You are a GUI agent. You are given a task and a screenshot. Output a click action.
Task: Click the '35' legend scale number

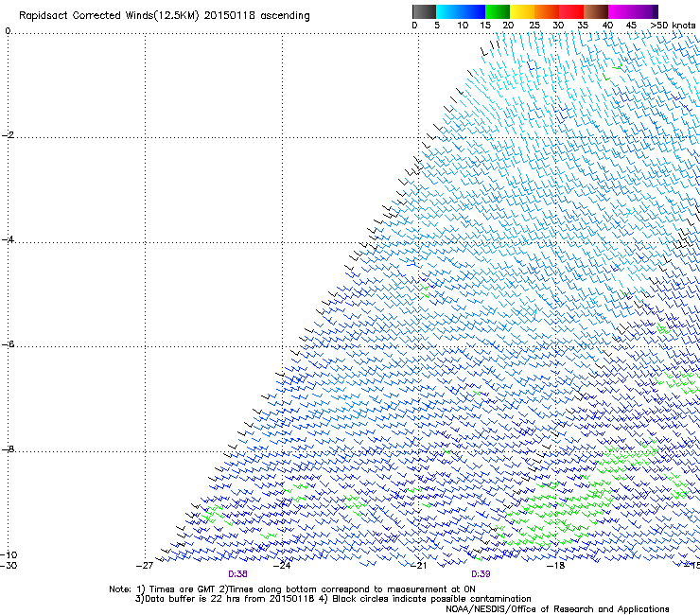583,26
